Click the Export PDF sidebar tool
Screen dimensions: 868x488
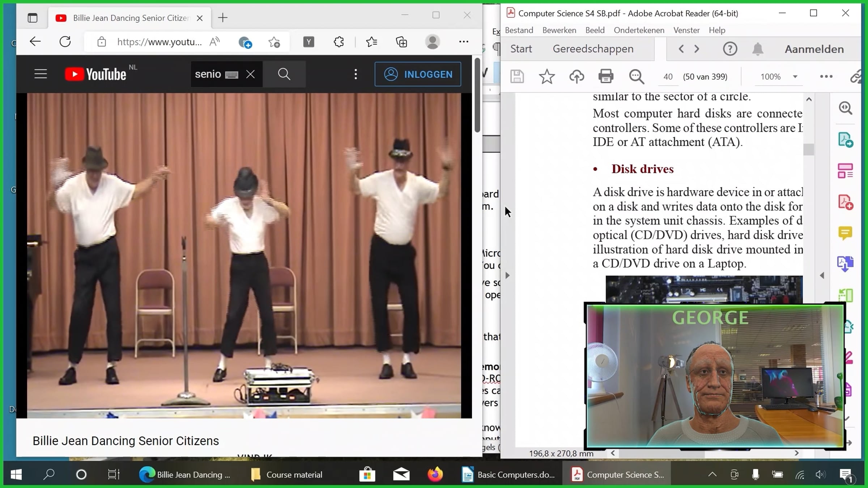tap(845, 140)
